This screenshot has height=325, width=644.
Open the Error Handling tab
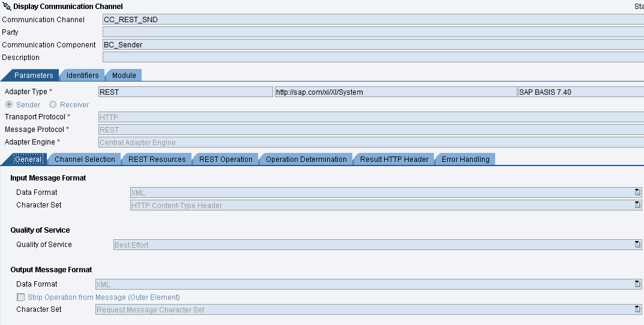click(465, 160)
